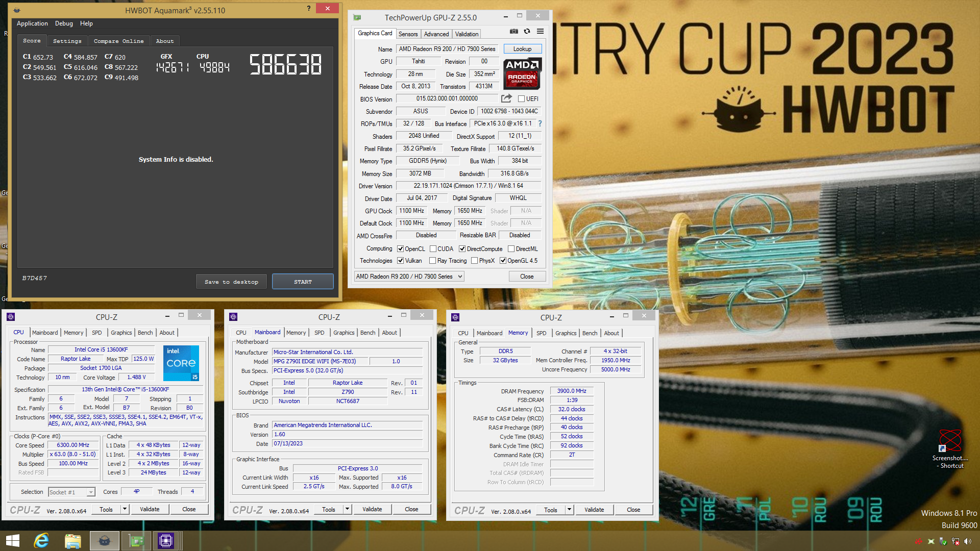Open the Socket #1 selection dropdown
Screen dimensions: 980x551
71,492
